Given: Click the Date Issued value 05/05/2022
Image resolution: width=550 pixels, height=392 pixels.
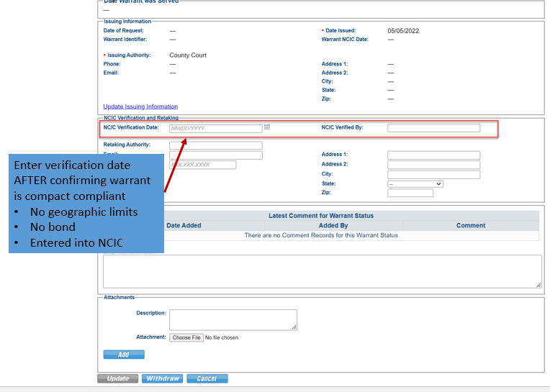Looking at the screenshot, I should [403, 31].
